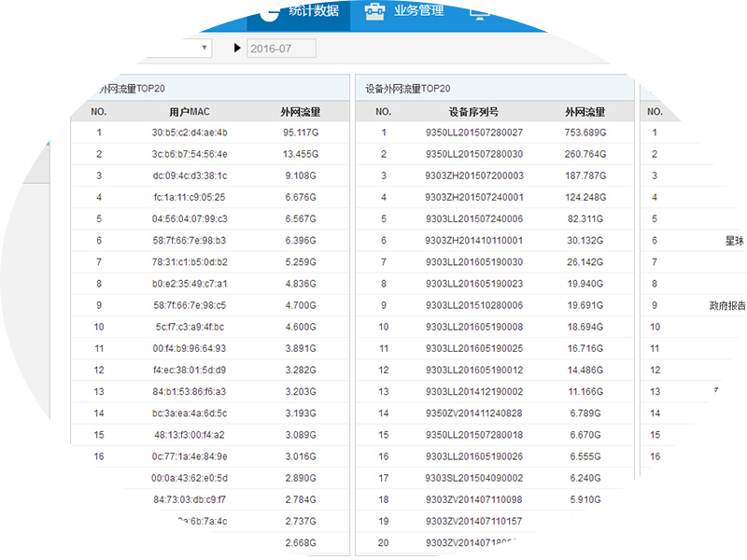Select device 9350LL201507280027
Screen dimensions: 747x560
coord(474,133)
